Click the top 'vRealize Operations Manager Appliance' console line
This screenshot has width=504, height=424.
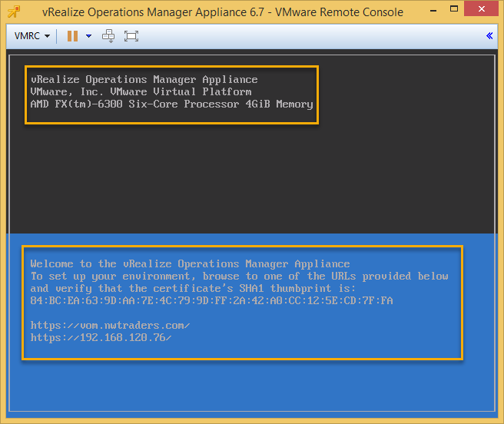point(144,80)
